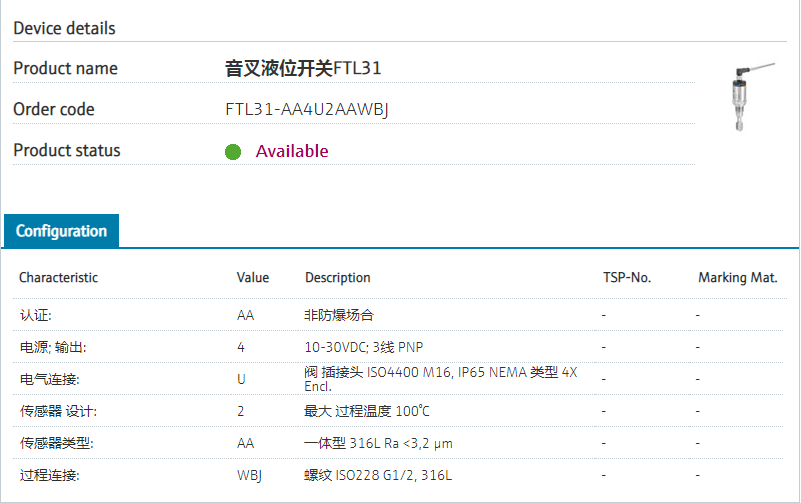
Task: Open the FTL31 product thumbnail image
Action: 747,96
